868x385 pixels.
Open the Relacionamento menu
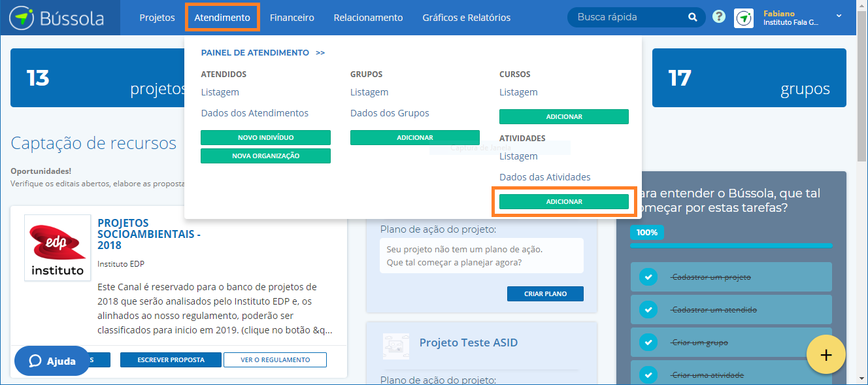point(368,18)
